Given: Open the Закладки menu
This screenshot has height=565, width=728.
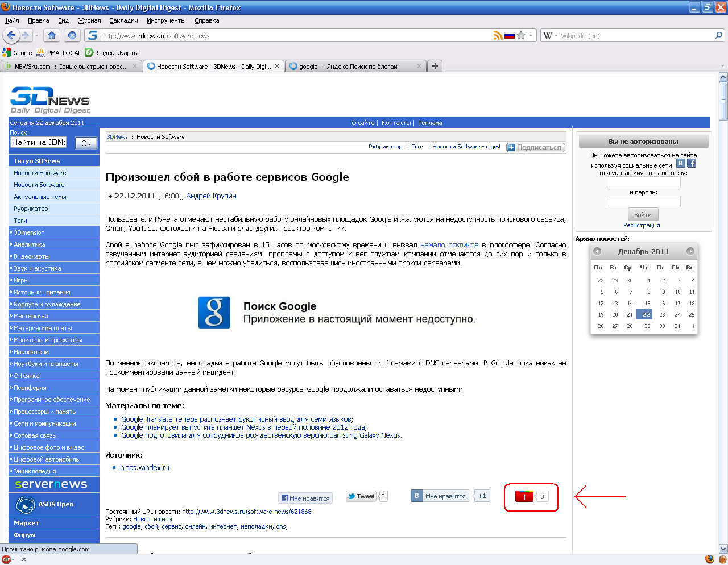Looking at the screenshot, I should click(123, 20).
